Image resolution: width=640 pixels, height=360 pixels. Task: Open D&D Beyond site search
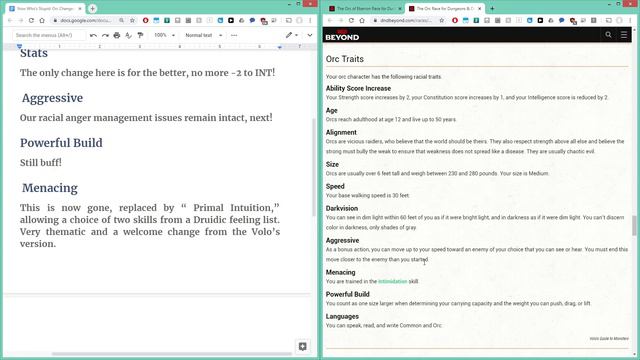pyautogui.click(x=608, y=35)
